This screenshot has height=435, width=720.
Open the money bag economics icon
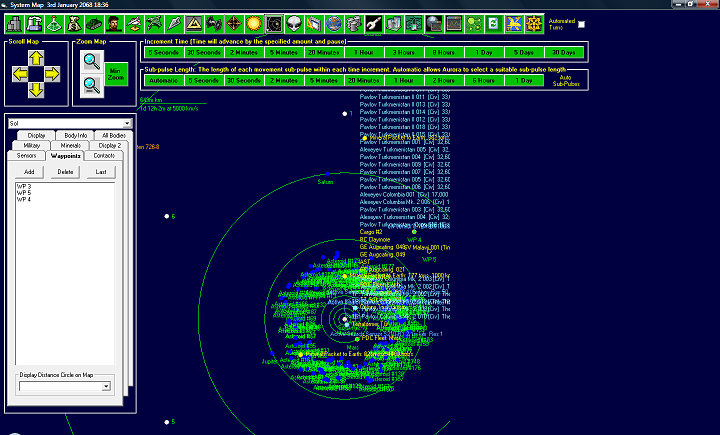74,24
